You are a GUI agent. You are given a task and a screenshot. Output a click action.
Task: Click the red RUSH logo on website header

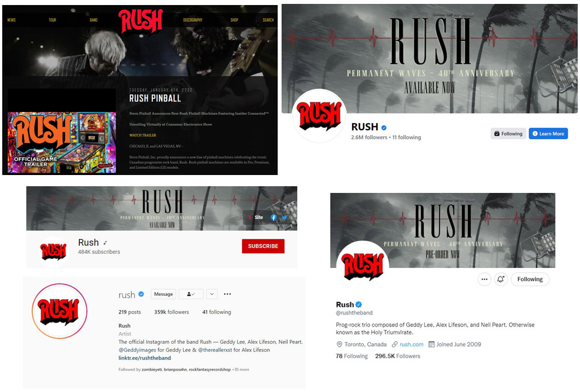tap(141, 21)
